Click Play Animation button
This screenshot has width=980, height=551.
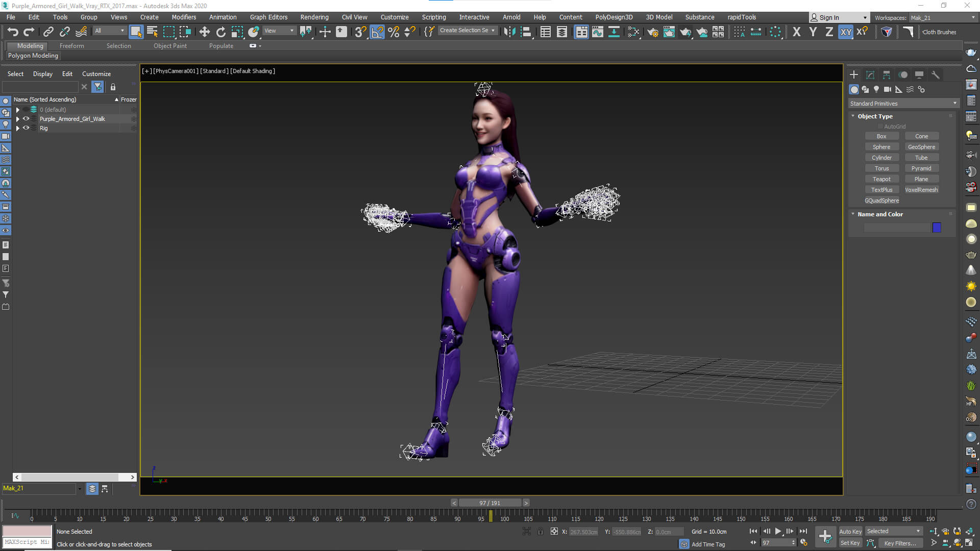point(778,531)
